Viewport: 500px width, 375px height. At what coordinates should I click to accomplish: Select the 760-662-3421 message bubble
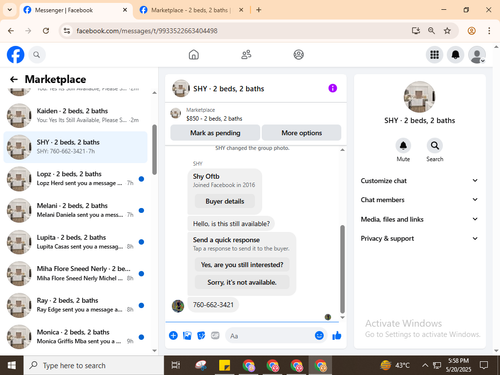[213, 305]
